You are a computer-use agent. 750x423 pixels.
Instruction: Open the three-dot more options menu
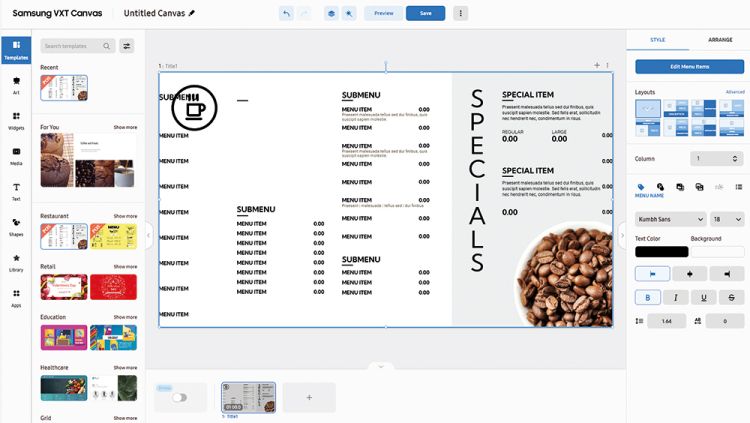pyautogui.click(x=460, y=14)
